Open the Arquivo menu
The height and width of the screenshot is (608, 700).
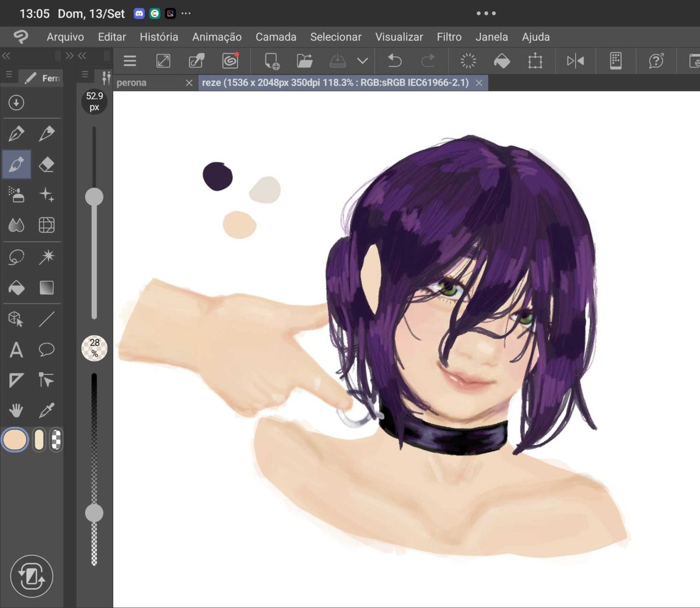click(x=65, y=37)
